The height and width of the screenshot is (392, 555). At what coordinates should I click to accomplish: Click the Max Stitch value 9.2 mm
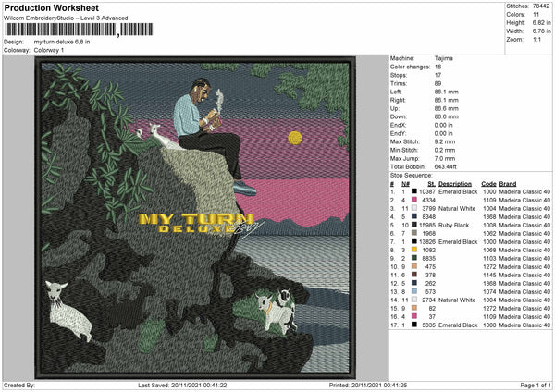click(x=445, y=141)
